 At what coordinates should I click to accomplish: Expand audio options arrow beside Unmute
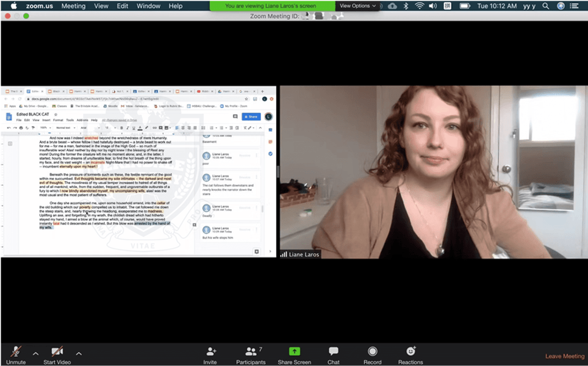[35, 353]
